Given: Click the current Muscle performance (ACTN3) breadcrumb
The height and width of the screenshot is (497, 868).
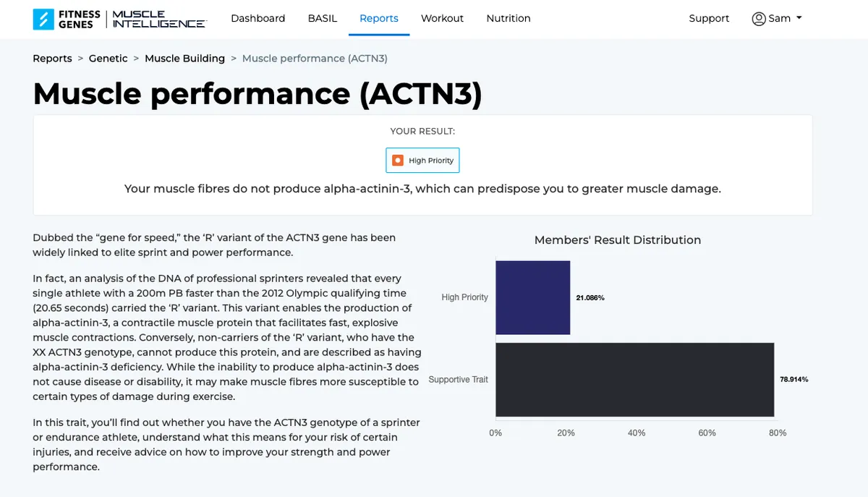Looking at the screenshot, I should [315, 59].
